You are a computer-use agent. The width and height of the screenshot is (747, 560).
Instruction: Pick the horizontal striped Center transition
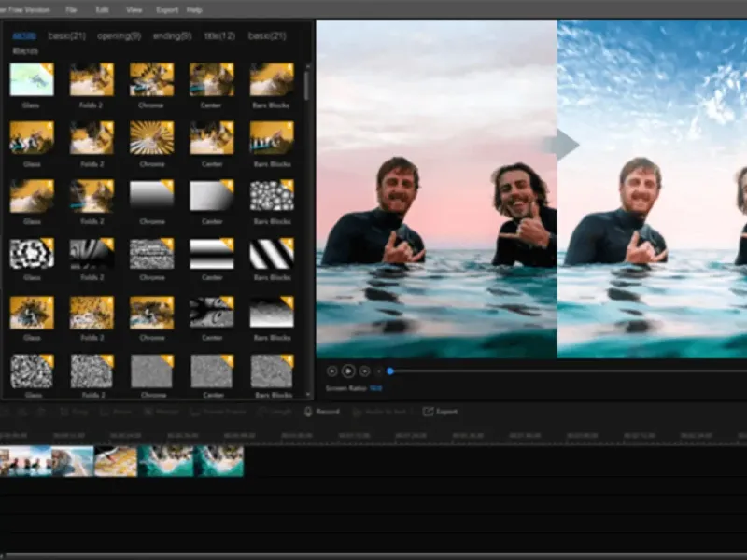[x=212, y=253]
